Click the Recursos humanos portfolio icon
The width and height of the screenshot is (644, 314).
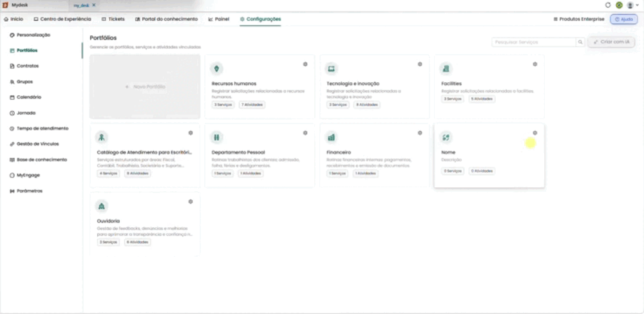coord(216,69)
